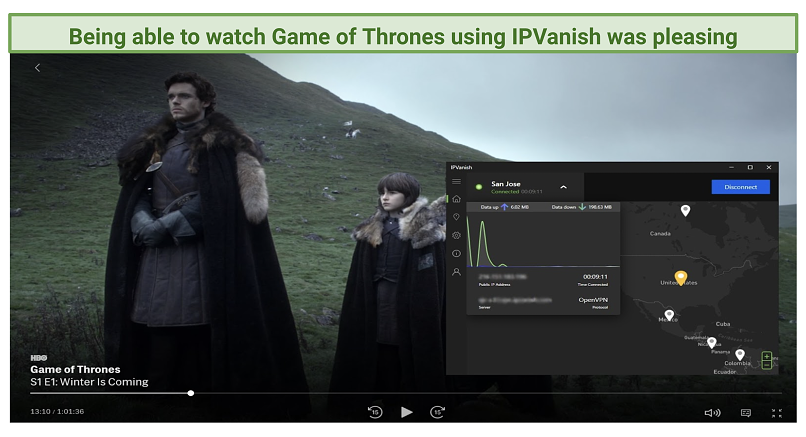Screen dimensions: 806x437
Task: Click the blurred Server name value
Action: [x=515, y=300]
